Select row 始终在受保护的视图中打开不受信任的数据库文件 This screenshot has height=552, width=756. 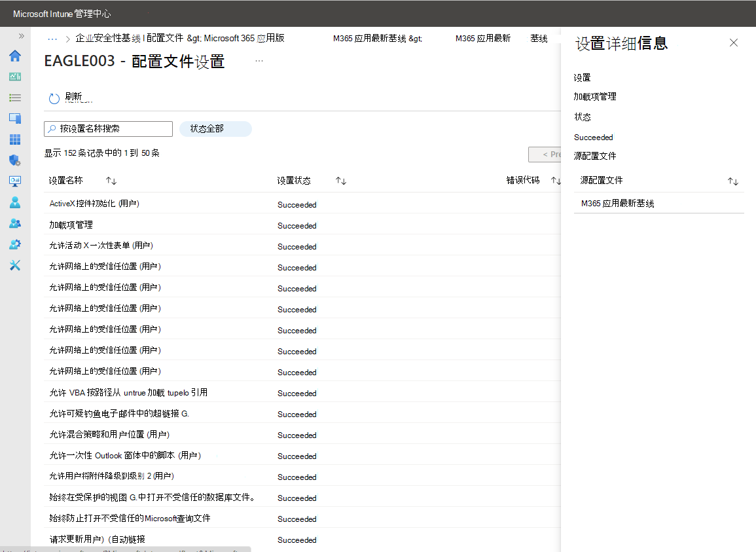(x=302, y=498)
